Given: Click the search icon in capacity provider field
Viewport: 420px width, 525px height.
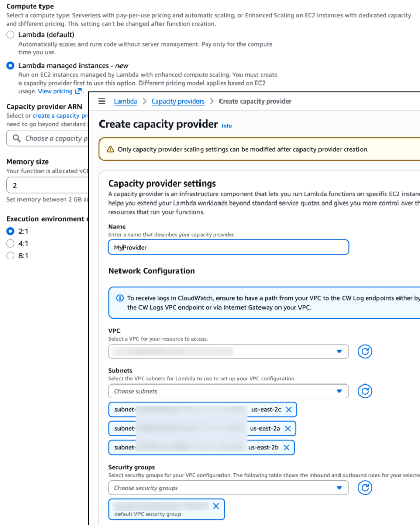Looking at the screenshot, I should (16, 138).
